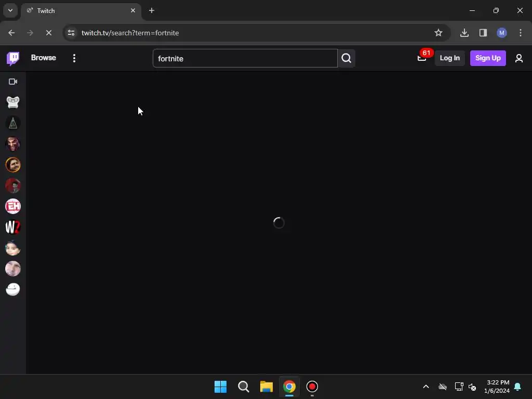The width and height of the screenshot is (532, 399).
Task: Open Windows notification bell
Action: 517,387
